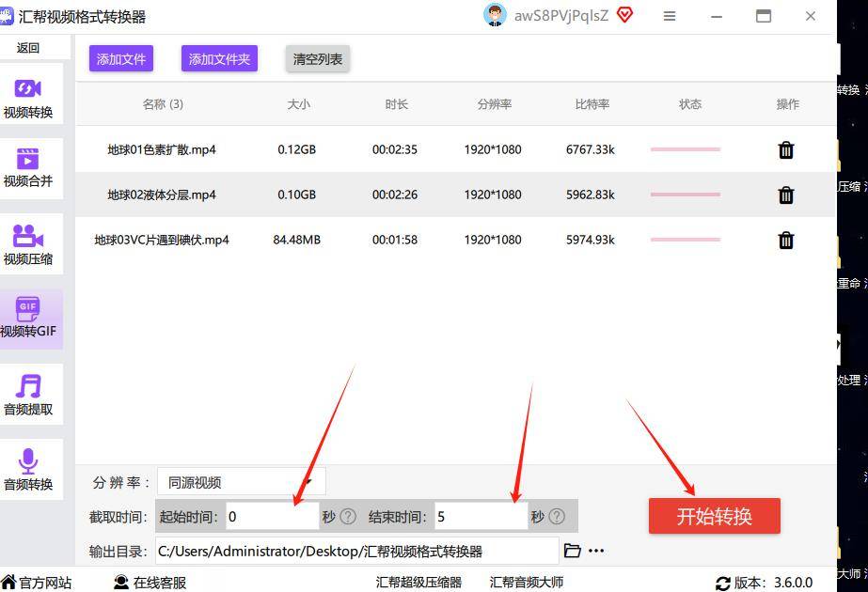Open output folder browse icon
This screenshot has height=592, width=868.
(572, 551)
